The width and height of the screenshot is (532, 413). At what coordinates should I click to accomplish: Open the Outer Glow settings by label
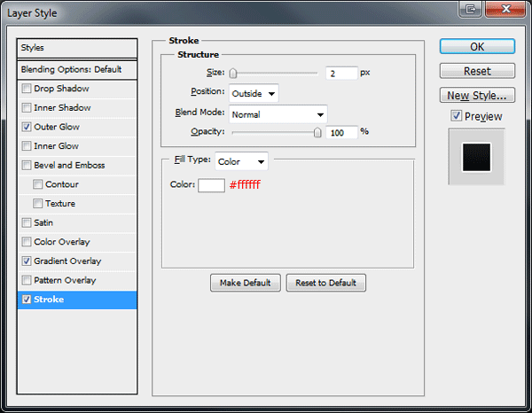point(57,127)
